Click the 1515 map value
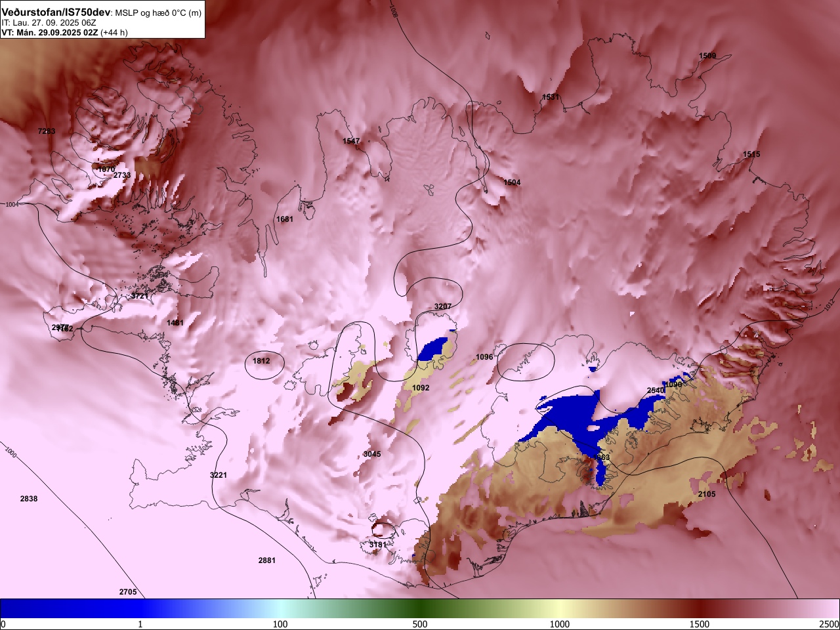 click(751, 154)
